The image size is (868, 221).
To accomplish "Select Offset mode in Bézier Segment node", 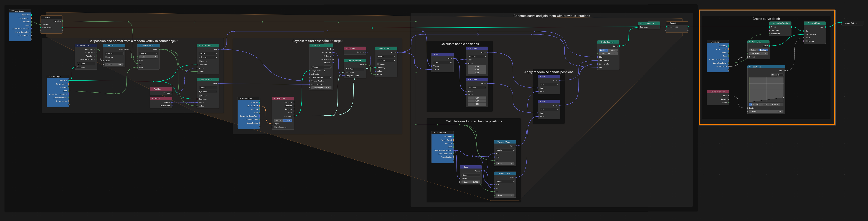I will [613, 50].
